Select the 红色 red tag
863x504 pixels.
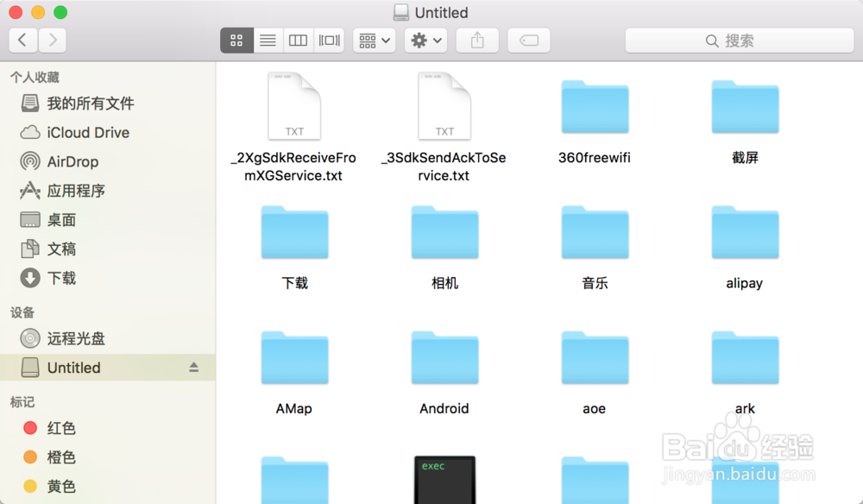(x=108, y=428)
